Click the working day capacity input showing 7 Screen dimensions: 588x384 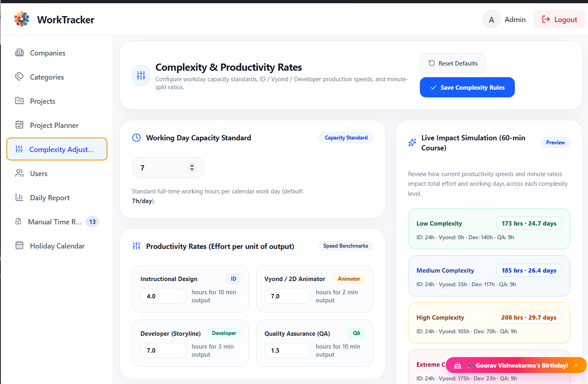(x=168, y=168)
